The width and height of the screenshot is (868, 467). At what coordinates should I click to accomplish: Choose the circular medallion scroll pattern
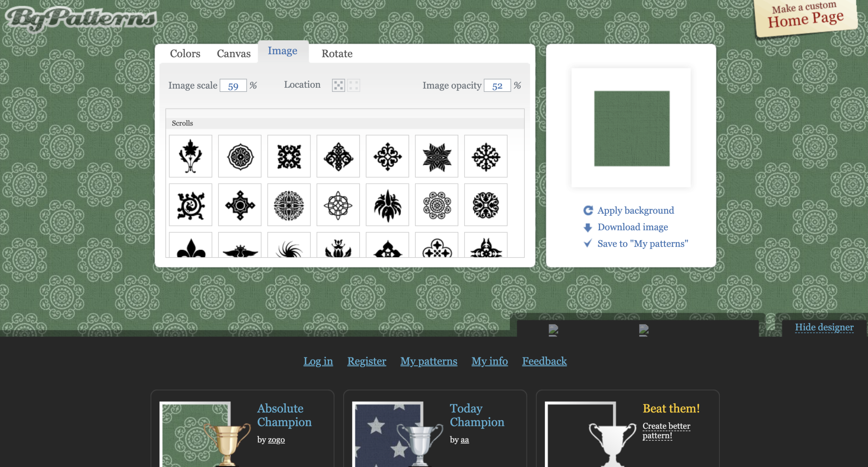[x=240, y=156]
